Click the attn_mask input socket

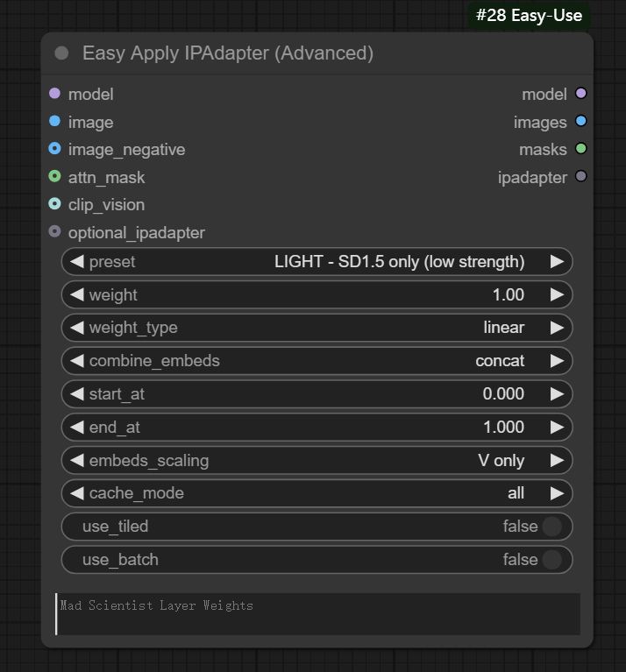coord(54,177)
